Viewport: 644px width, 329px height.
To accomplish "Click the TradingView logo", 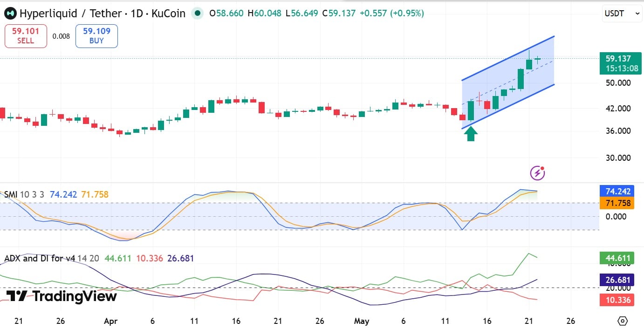I will pos(61,296).
